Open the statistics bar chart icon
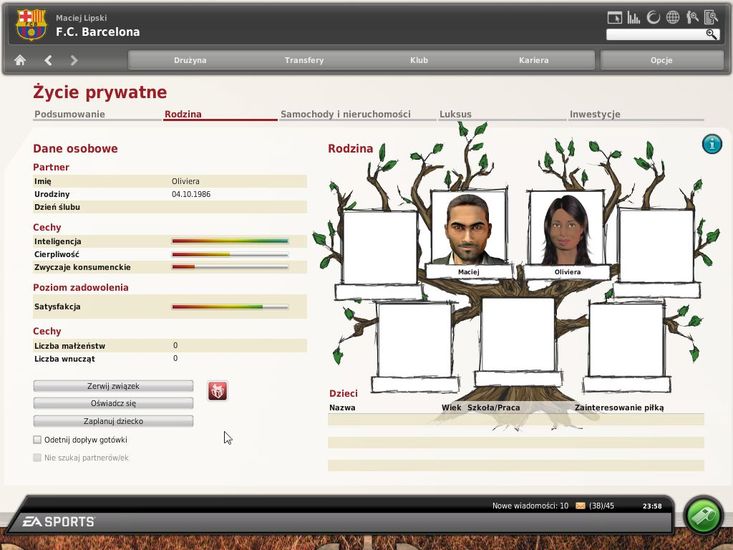Image resolution: width=733 pixels, height=550 pixels. click(633, 17)
